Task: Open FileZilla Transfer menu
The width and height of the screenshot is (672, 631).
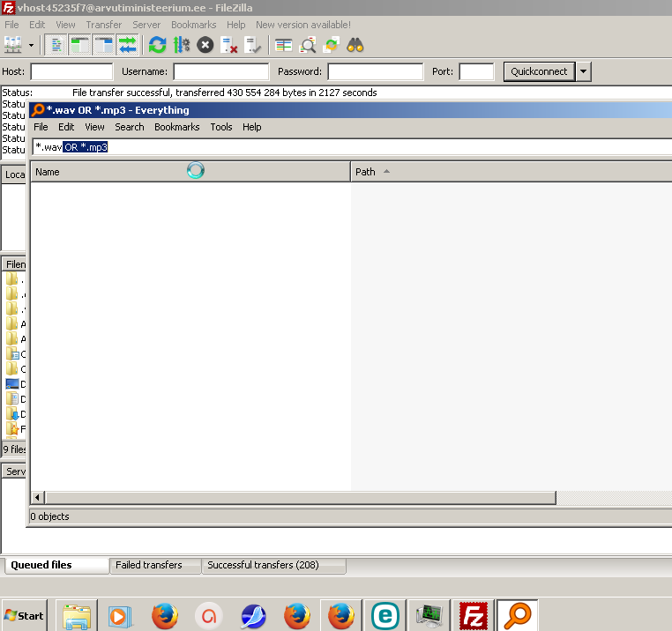Action: 104,25
